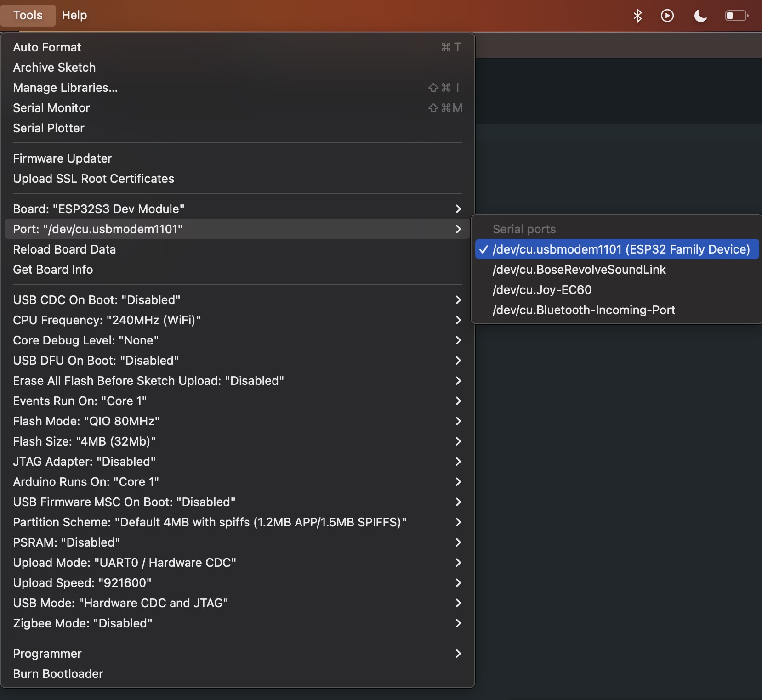Expand USB CDC On Boot submenu

pos(238,300)
